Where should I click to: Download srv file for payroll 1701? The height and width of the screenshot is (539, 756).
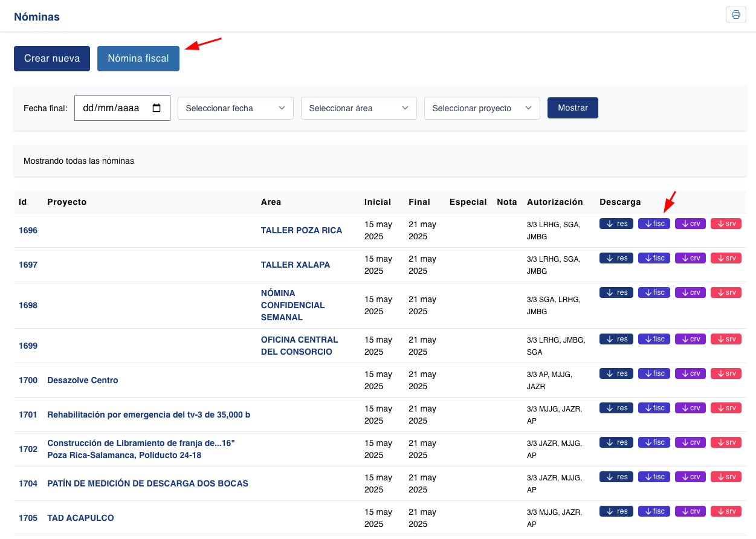[726, 408]
